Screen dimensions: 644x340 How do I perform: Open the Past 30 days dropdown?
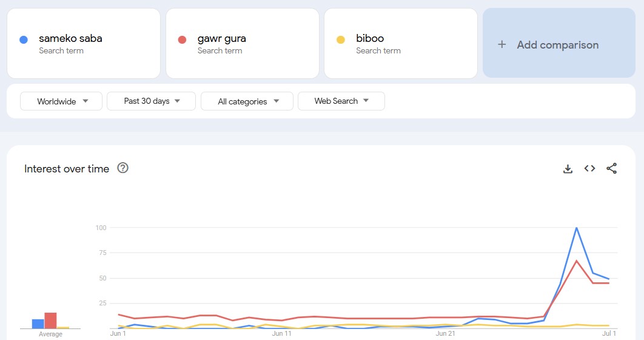pos(151,101)
